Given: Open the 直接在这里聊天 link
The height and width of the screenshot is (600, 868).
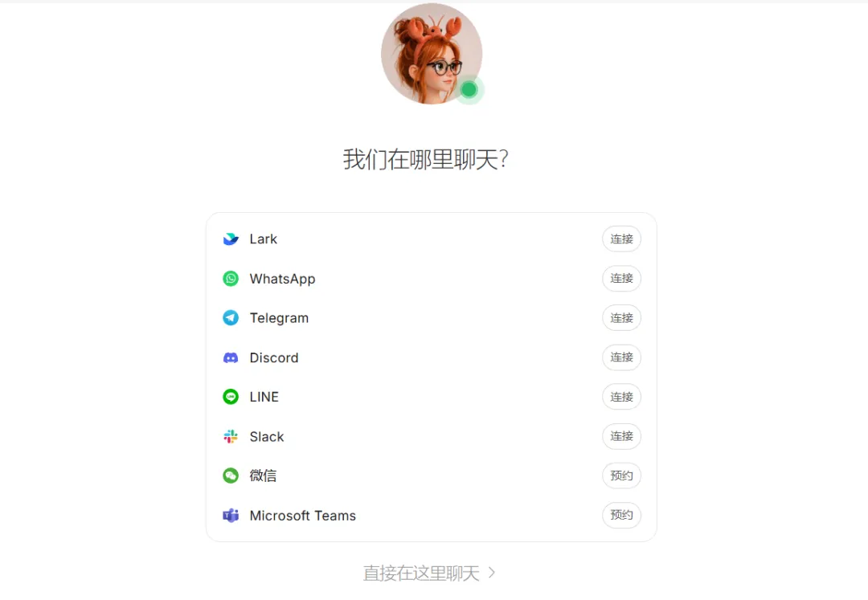Looking at the screenshot, I should pyautogui.click(x=421, y=573).
